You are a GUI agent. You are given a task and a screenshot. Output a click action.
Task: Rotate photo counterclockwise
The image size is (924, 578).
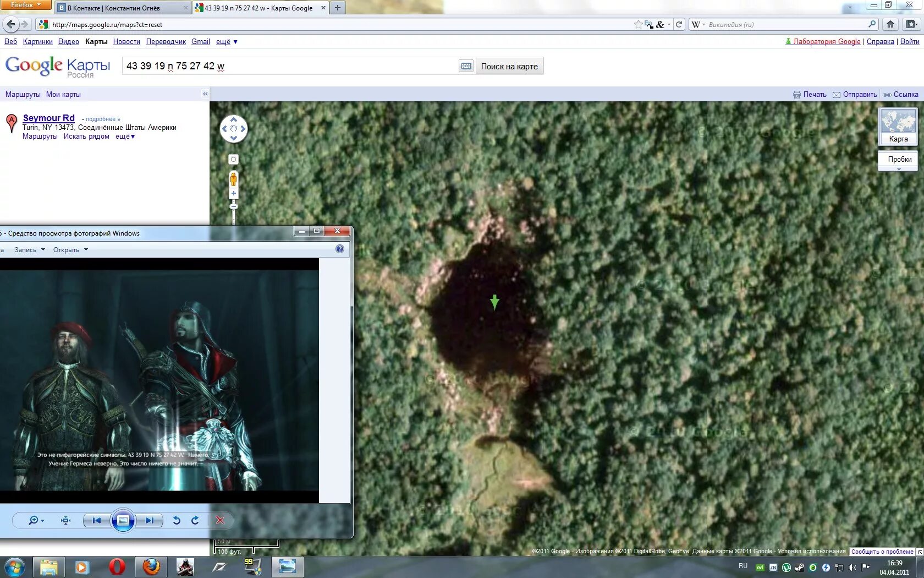click(177, 520)
